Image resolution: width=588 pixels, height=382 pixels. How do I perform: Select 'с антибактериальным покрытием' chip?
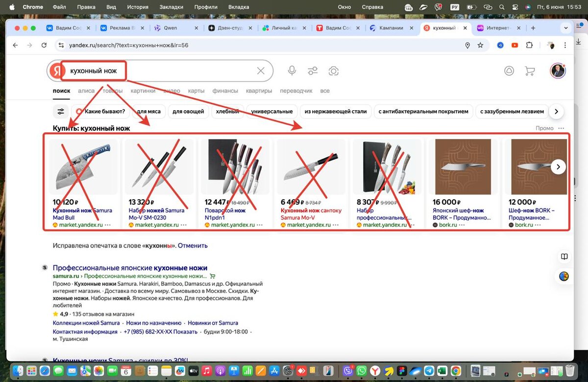click(424, 112)
